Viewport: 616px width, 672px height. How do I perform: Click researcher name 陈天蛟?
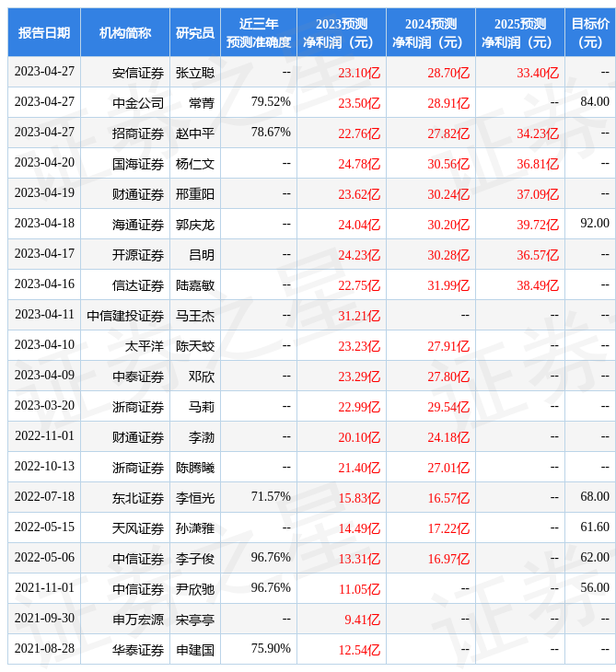pyautogui.click(x=195, y=346)
